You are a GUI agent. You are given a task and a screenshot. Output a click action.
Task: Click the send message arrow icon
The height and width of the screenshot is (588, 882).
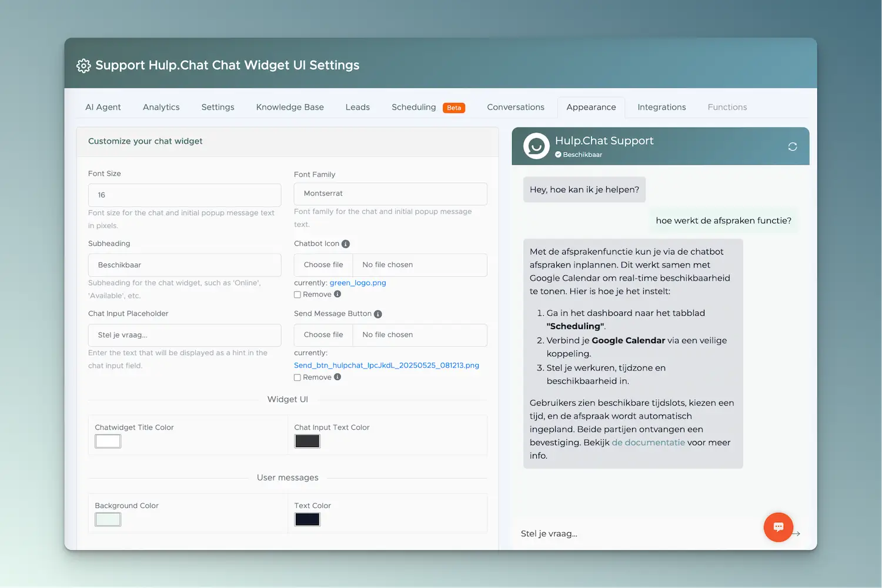797,534
